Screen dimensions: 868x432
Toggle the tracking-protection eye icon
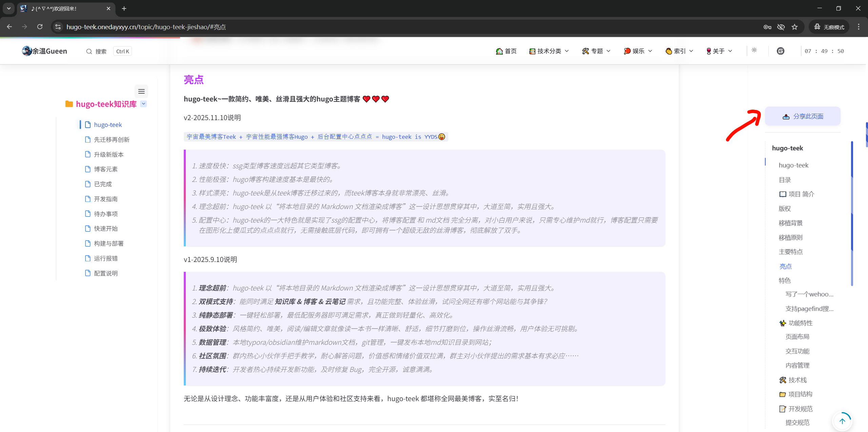[781, 27]
